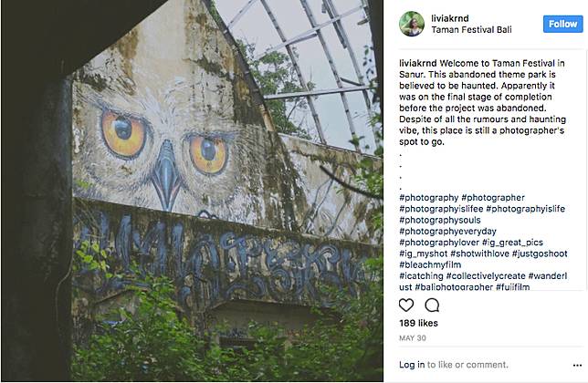This screenshot has height=383, width=588.
Task: Visit the #photographylover hashtag
Action: (438, 242)
